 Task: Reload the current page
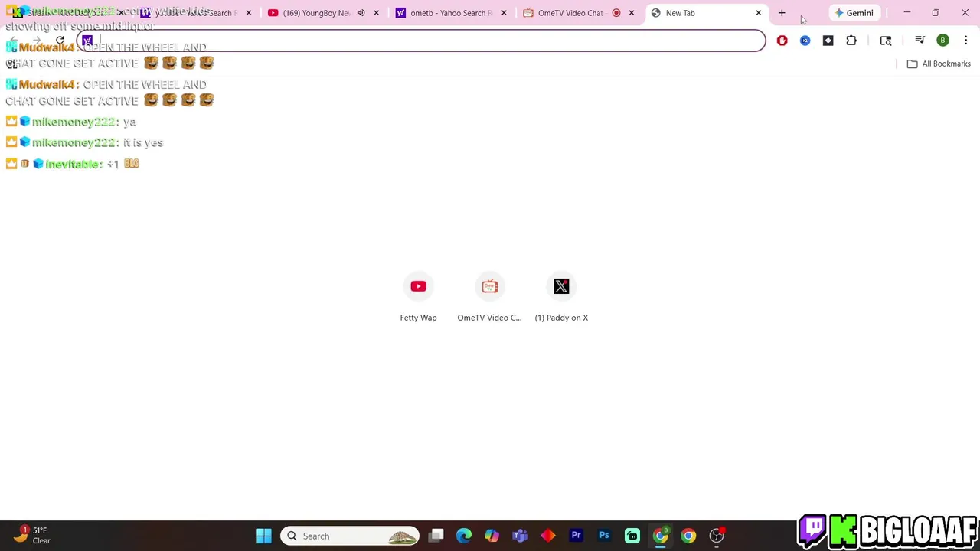coord(60,41)
